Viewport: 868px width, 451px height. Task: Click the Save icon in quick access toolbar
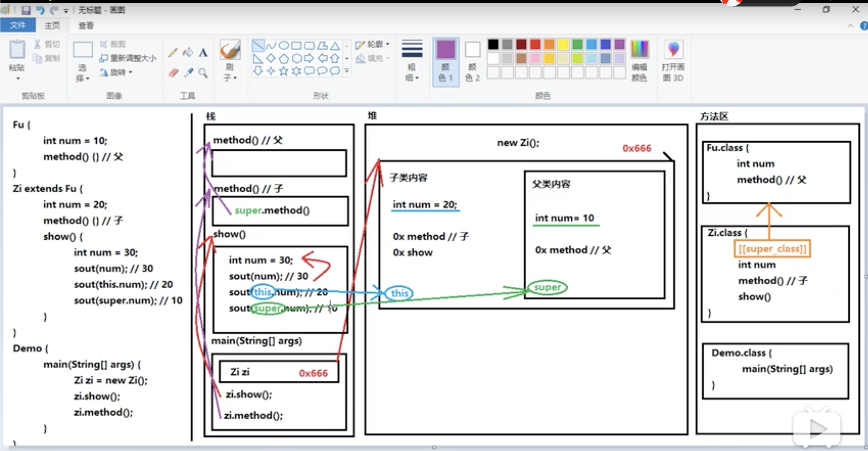coord(26,10)
